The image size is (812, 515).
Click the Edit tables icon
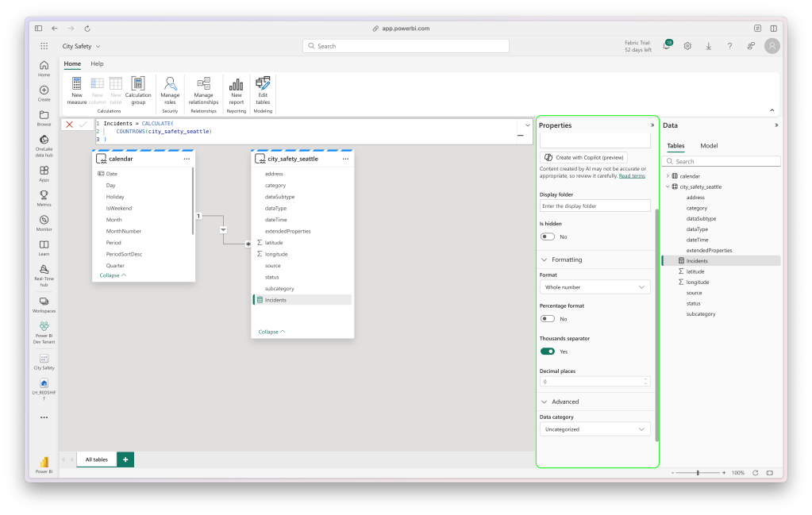point(263,90)
